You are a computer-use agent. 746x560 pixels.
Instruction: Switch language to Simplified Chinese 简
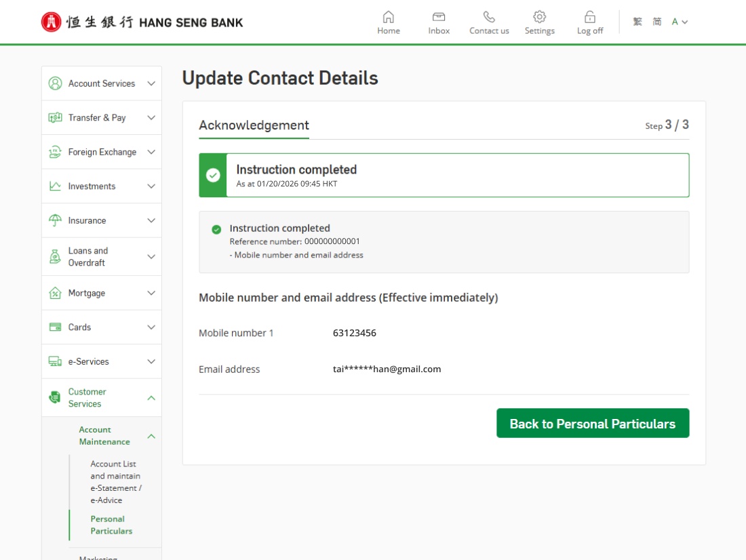coord(657,22)
